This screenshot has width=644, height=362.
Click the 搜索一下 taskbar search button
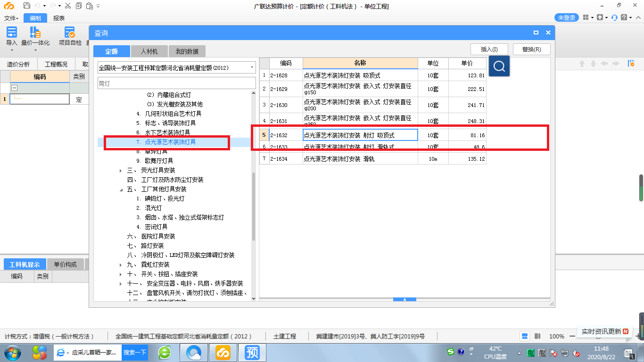click(x=135, y=353)
